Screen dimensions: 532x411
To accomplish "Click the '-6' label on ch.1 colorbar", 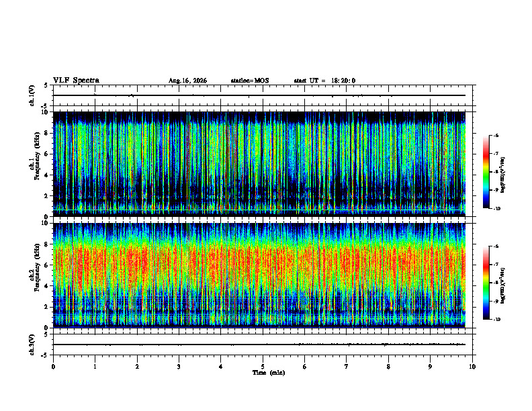I will pos(496,136).
